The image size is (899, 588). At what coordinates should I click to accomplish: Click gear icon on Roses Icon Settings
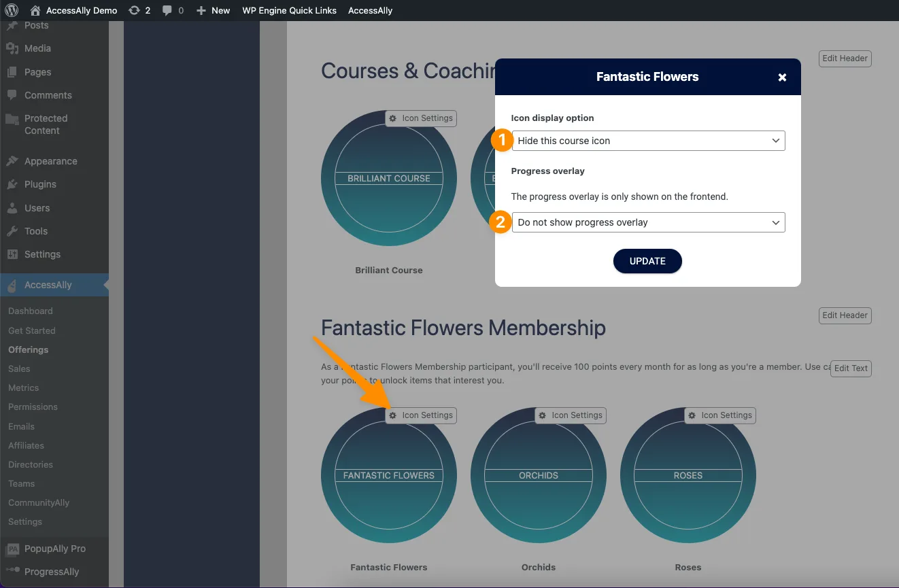pos(692,415)
